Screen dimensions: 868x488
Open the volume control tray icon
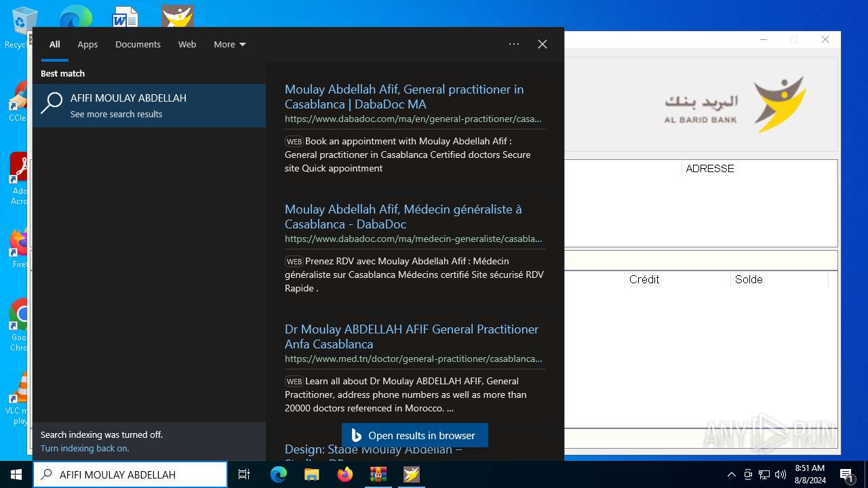pyautogui.click(x=781, y=474)
